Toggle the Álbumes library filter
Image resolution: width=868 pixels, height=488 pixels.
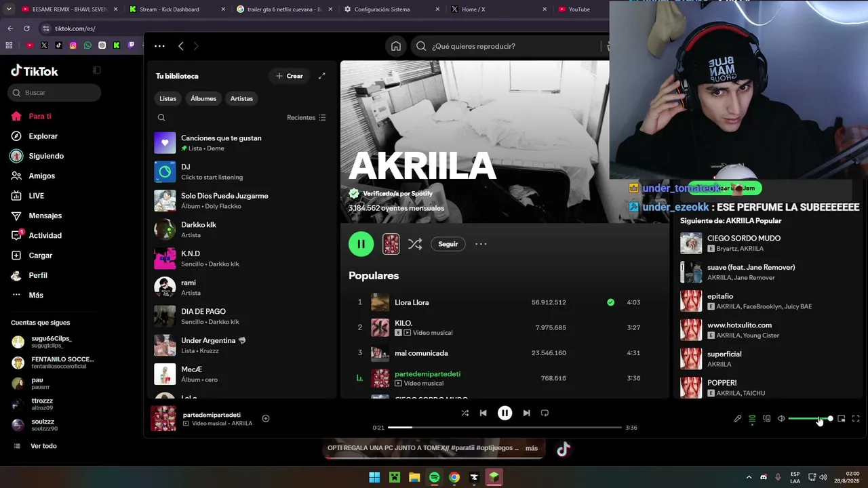(x=203, y=98)
